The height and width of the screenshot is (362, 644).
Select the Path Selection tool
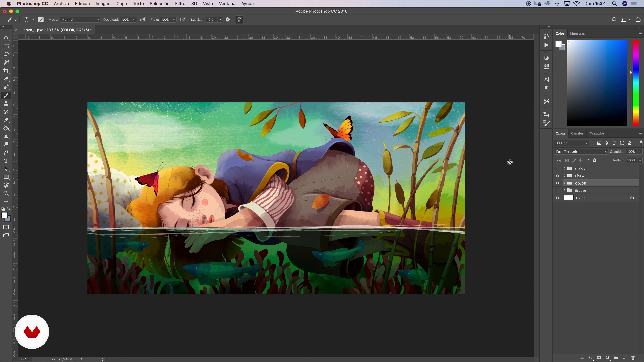pyautogui.click(x=6, y=169)
